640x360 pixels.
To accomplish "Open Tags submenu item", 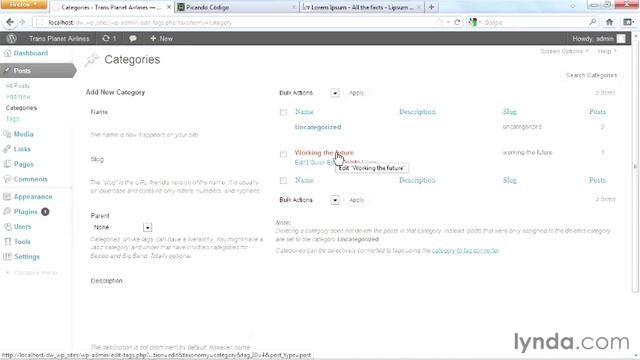I will tap(12, 119).
